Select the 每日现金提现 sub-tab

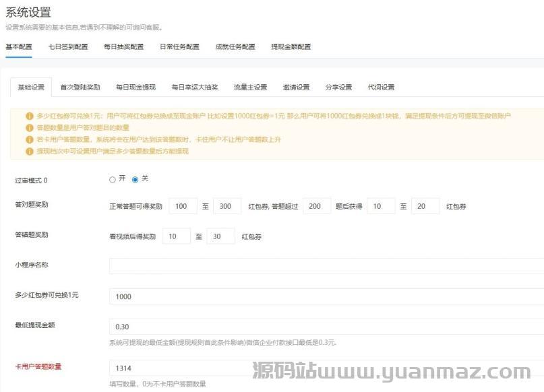[x=135, y=88]
